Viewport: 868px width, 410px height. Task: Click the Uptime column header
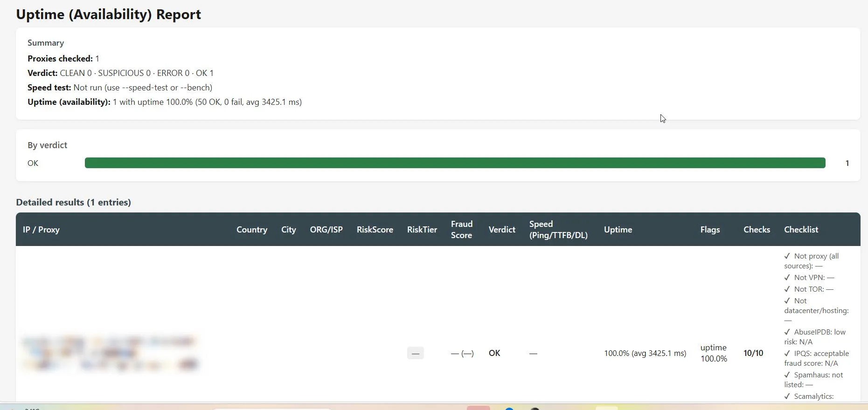click(x=618, y=230)
